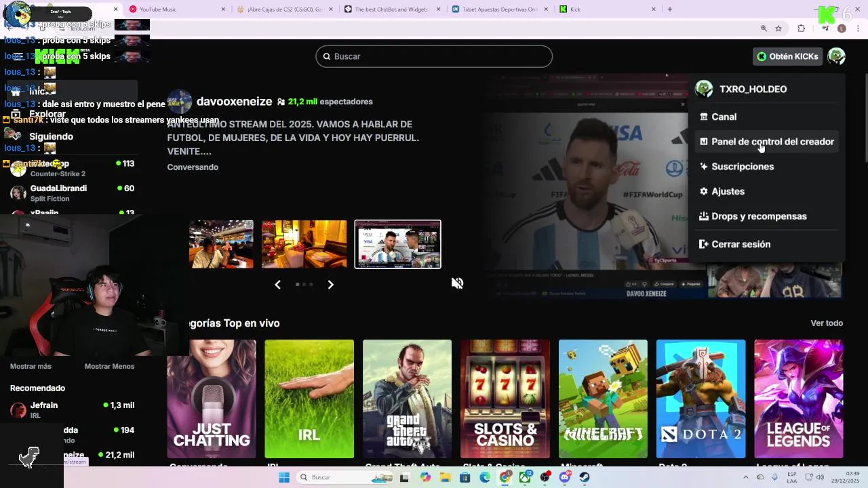Viewport: 868px width, 488px height.
Task: Go to previous featured stream with left chevron
Action: [x=277, y=285]
